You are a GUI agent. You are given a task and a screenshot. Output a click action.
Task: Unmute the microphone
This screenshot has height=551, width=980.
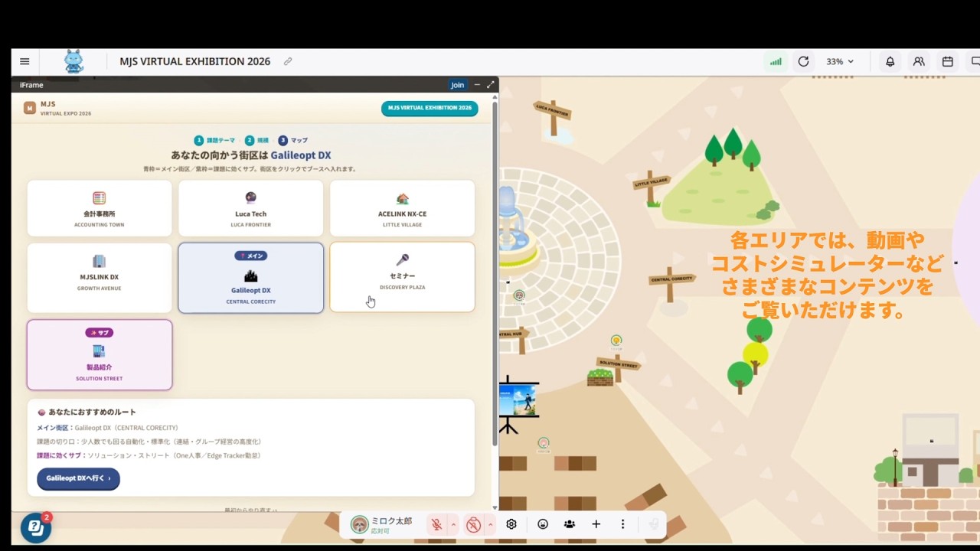[436, 524]
